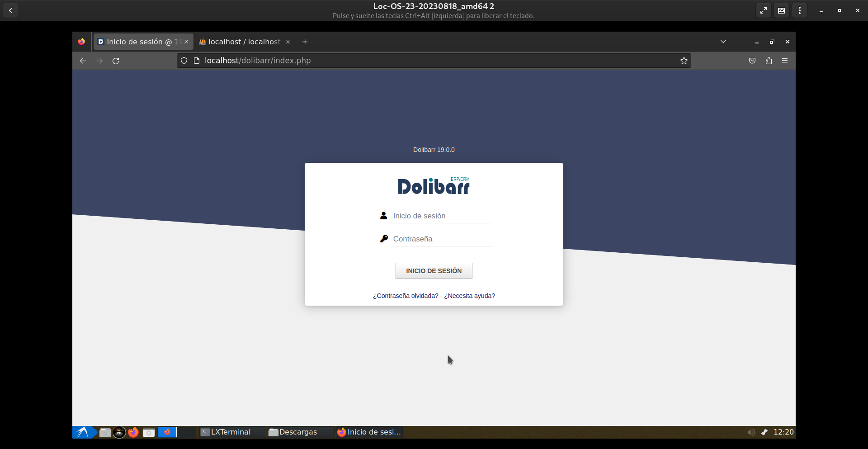Open the ¿Contraseña olvidada? link
This screenshot has width=868, height=449.
[406, 296]
